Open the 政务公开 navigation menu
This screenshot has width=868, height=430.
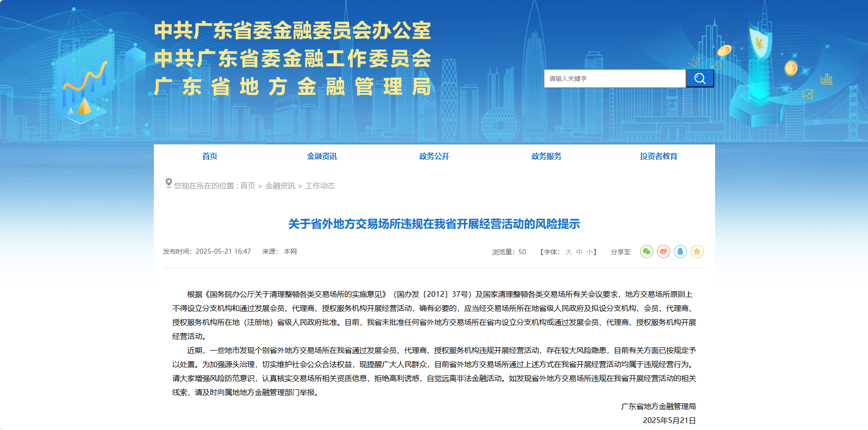[x=434, y=156]
